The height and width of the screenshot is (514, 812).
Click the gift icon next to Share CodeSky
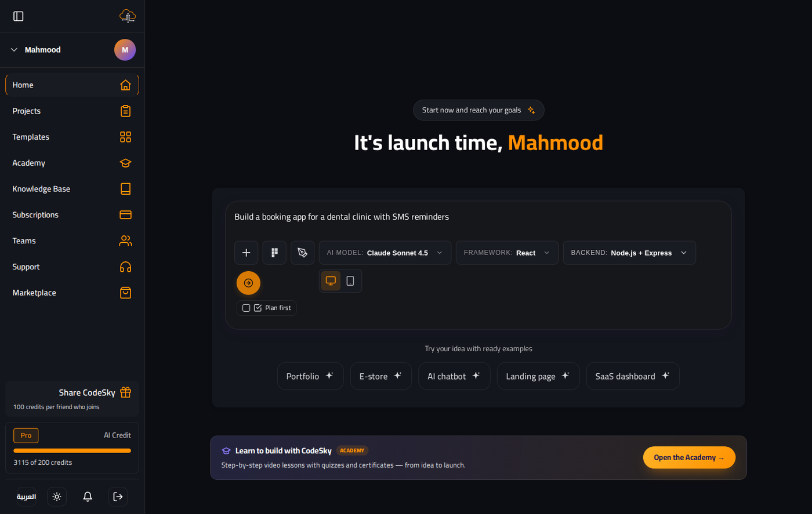[125, 392]
